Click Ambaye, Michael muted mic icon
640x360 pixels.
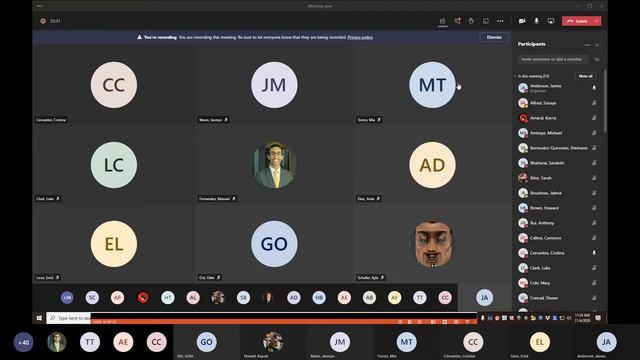[x=594, y=133]
